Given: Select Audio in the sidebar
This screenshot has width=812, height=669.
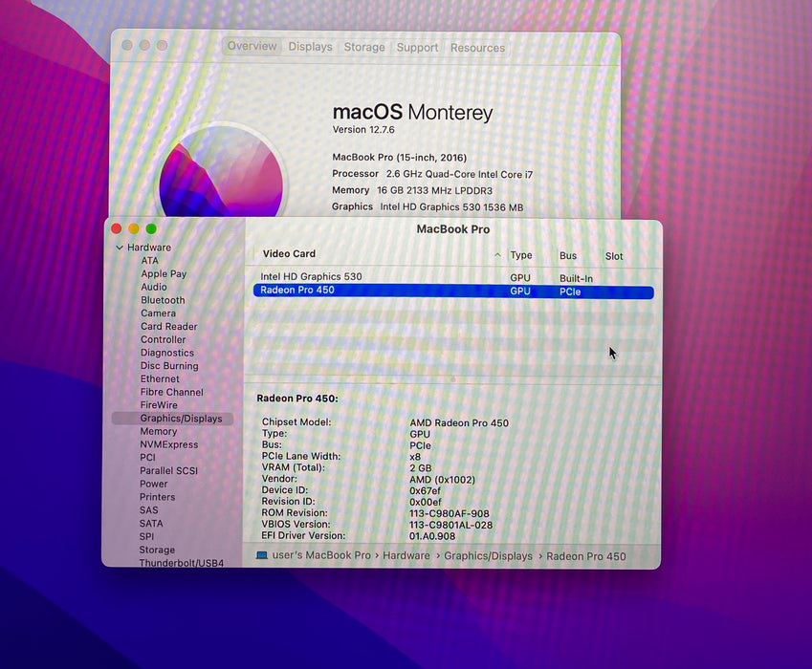Looking at the screenshot, I should pos(154,287).
